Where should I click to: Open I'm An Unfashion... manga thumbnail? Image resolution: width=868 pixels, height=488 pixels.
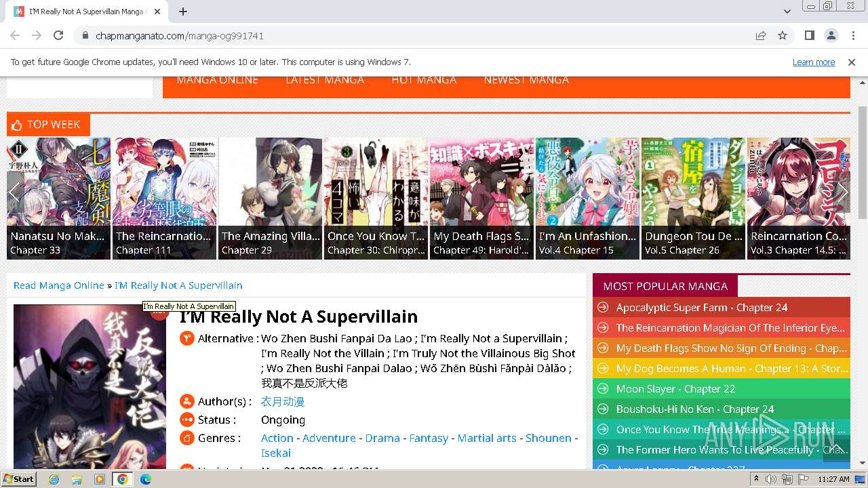(587, 198)
